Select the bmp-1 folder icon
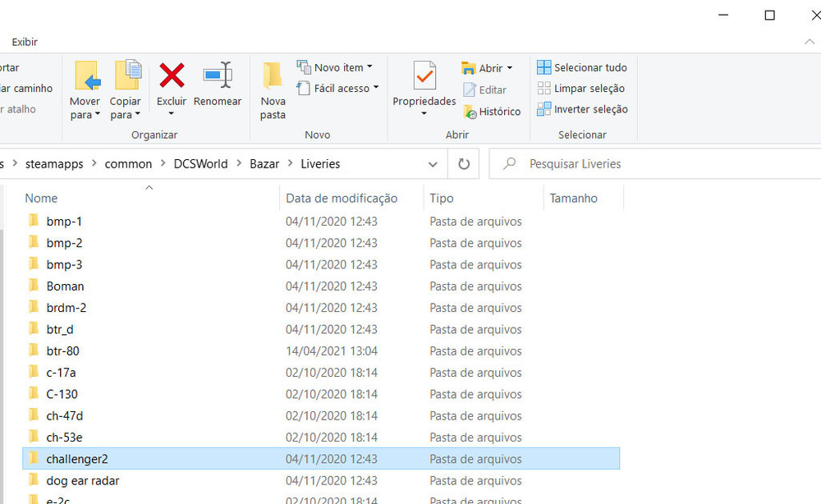The width and height of the screenshot is (821, 504). click(x=34, y=220)
